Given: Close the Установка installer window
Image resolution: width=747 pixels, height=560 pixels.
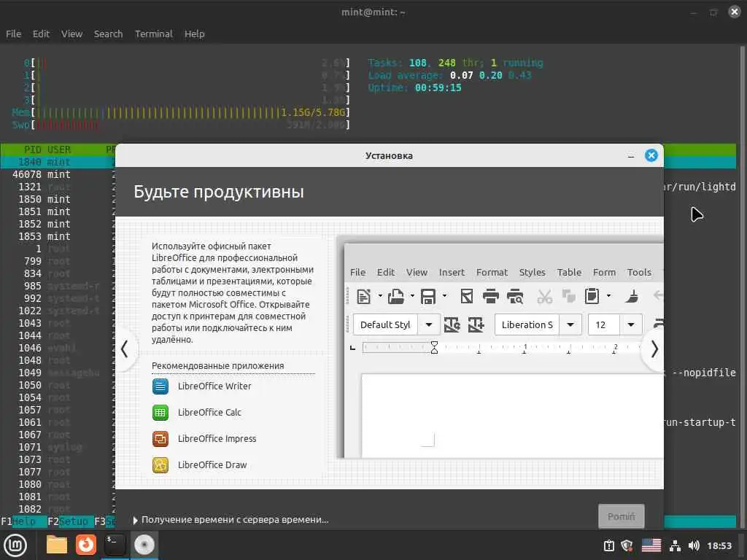Looking at the screenshot, I should pos(651,156).
